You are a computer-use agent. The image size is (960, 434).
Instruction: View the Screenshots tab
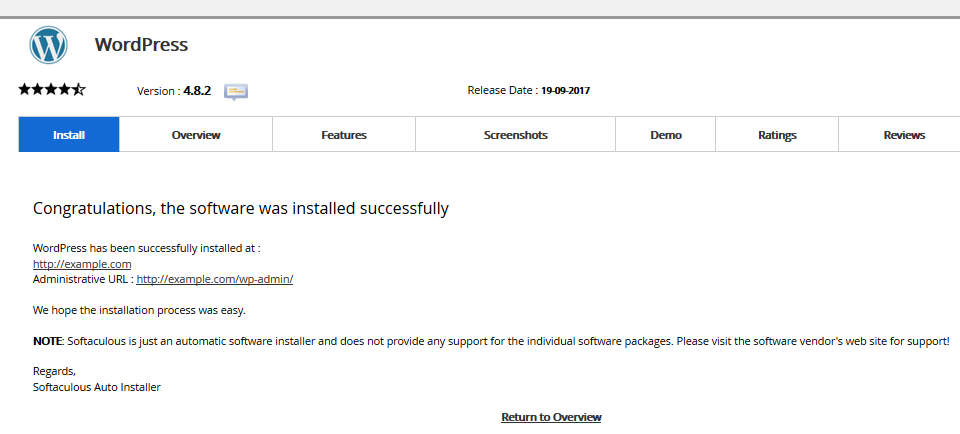pyautogui.click(x=516, y=135)
